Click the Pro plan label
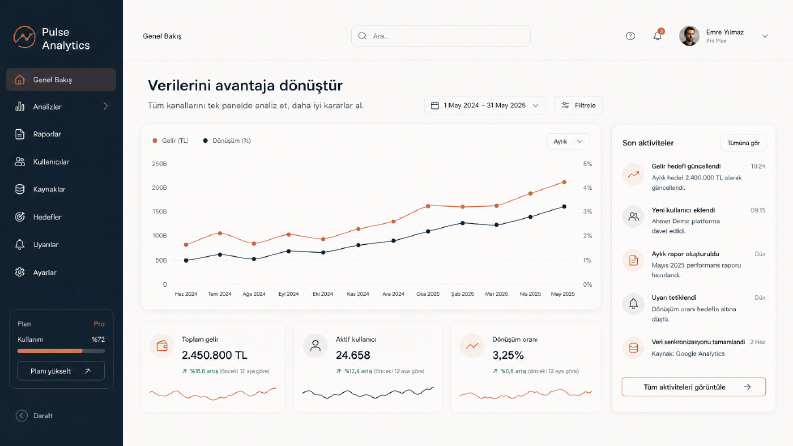793x446 pixels. pos(99,324)
